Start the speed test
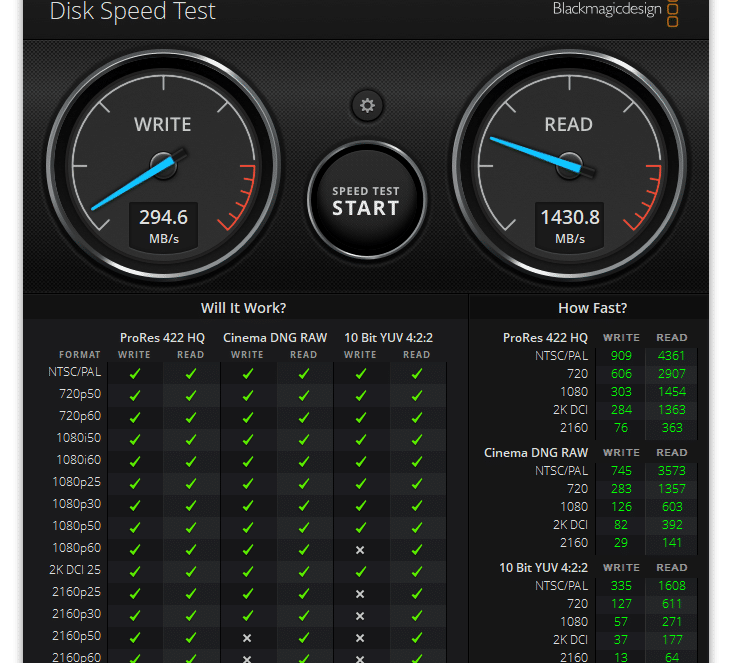732x663 pixels. click(x=366, y=201)
